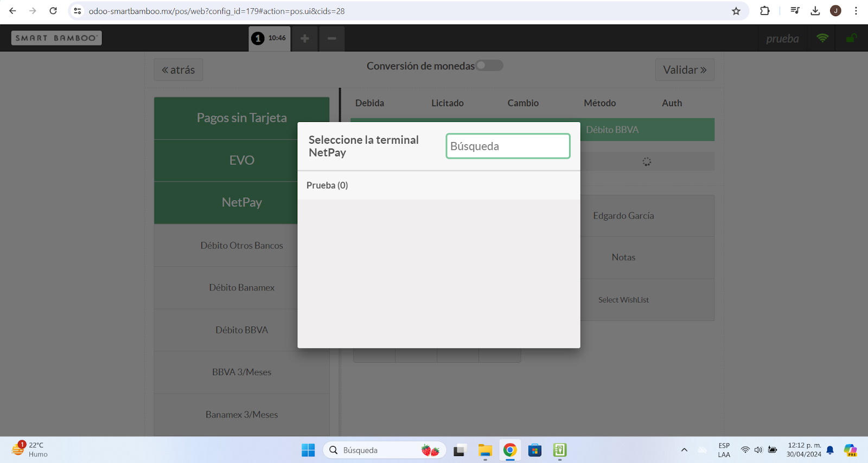Screen dimensions: 868x463
Task: Add a new order with plus icon
Action: (x=305, y=38)
